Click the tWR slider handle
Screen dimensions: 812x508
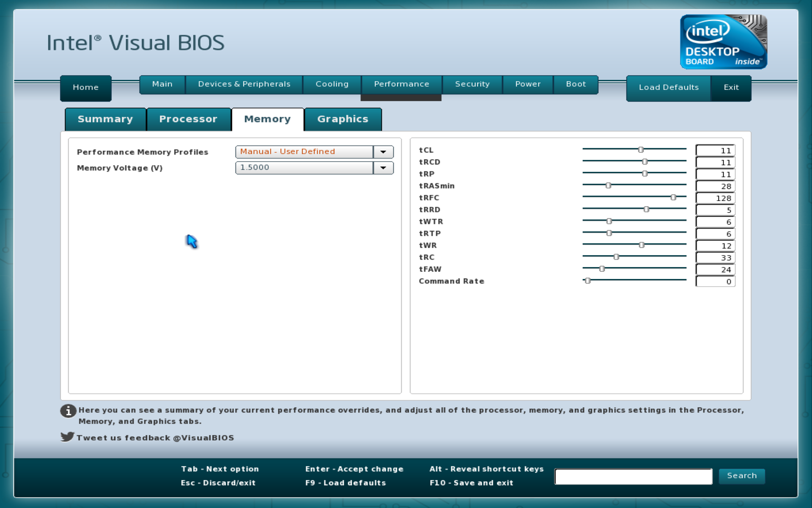point(642,245)
